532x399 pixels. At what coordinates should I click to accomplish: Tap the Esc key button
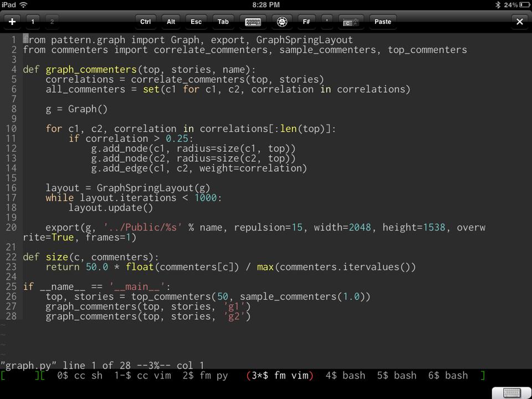196,22
